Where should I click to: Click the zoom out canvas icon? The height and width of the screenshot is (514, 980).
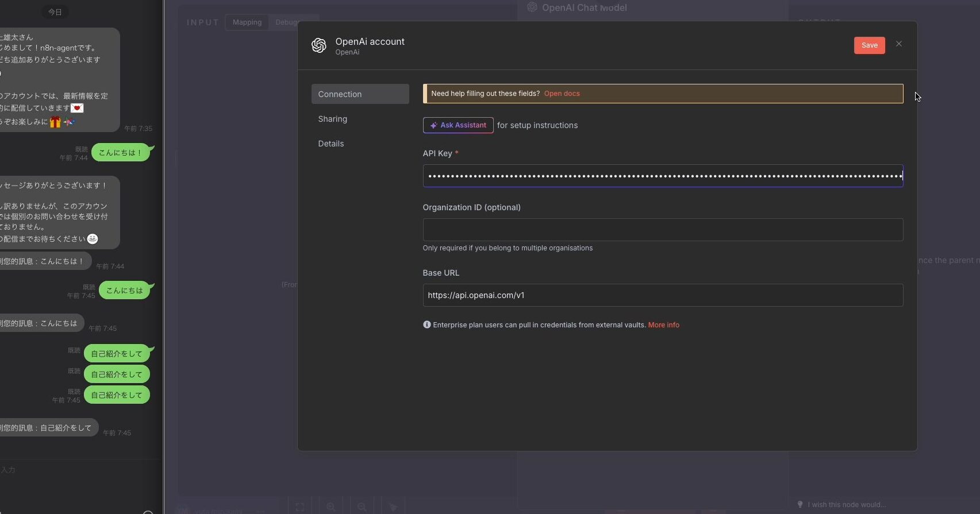click(362, 507)
